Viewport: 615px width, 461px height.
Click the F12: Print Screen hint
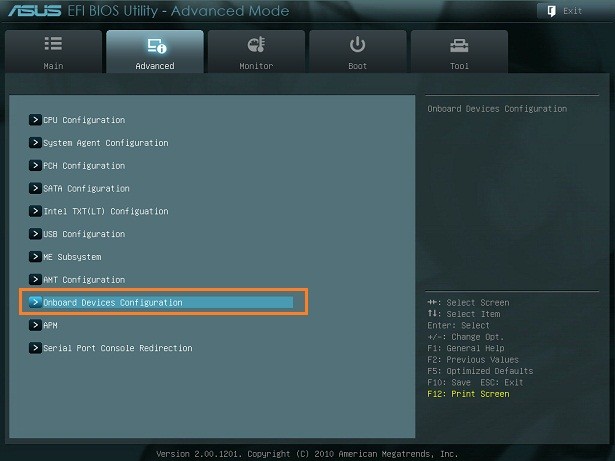pyautogui.click(x=468, y=394)
